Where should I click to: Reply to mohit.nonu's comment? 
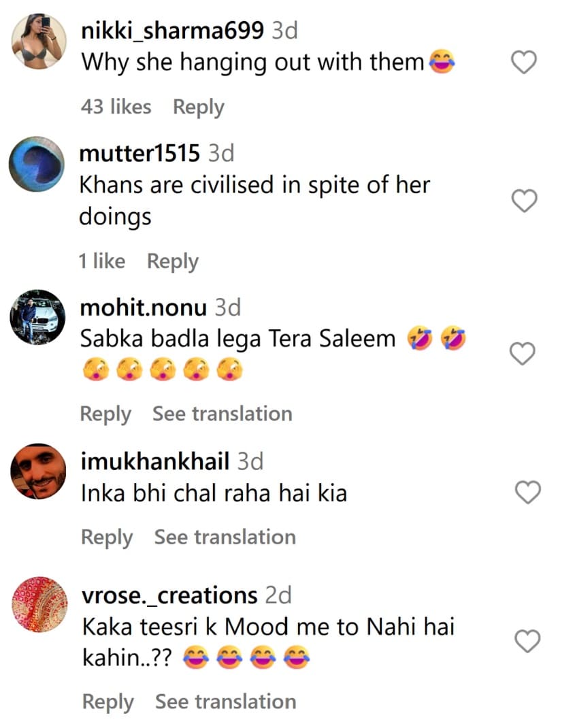tap(105, 414)
